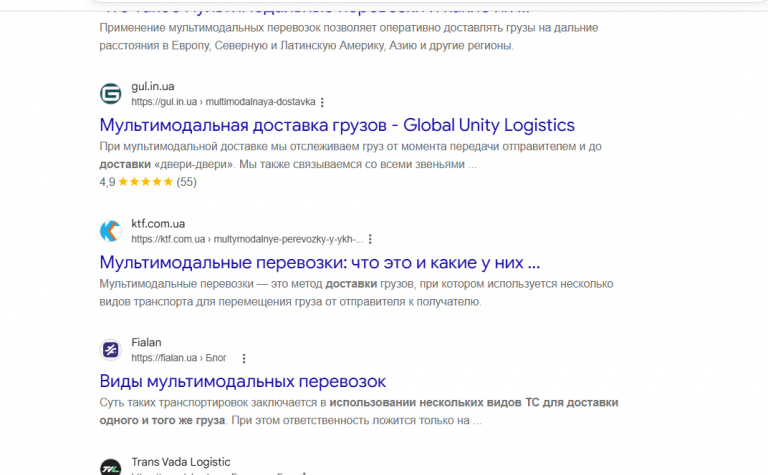Click snippet 'При мультимодальной доставке мы отслеживаем'
Image resolution: width=768 pixels, height=475 pixels.
point(350,155)
